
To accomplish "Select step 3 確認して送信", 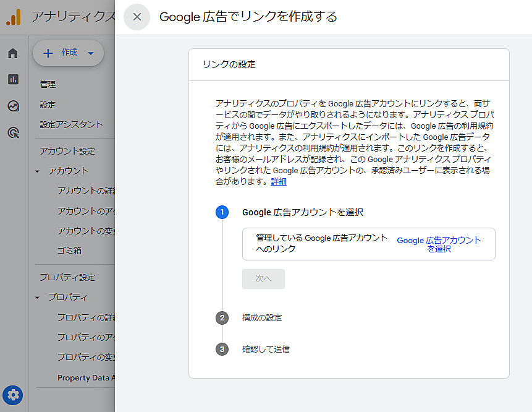I will 266,350.
